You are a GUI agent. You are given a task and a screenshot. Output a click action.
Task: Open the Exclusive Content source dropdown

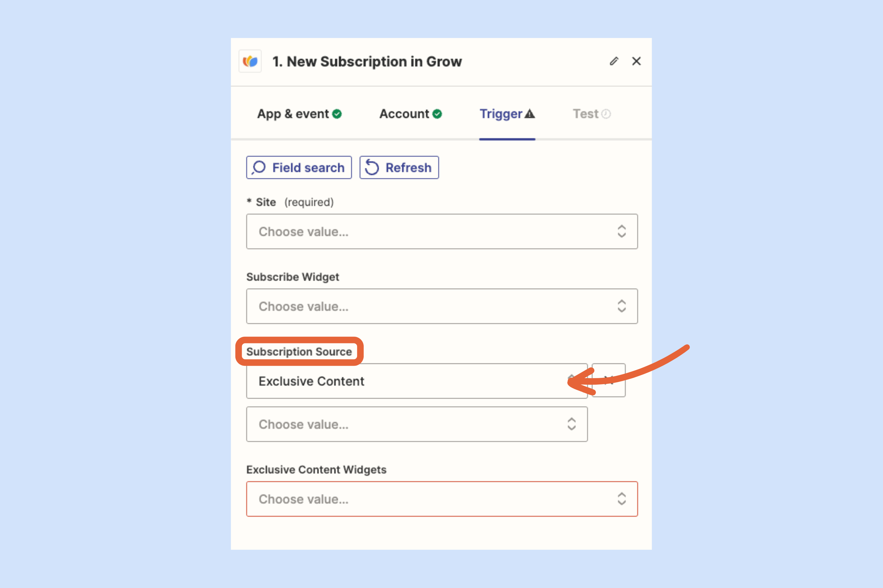417,381
